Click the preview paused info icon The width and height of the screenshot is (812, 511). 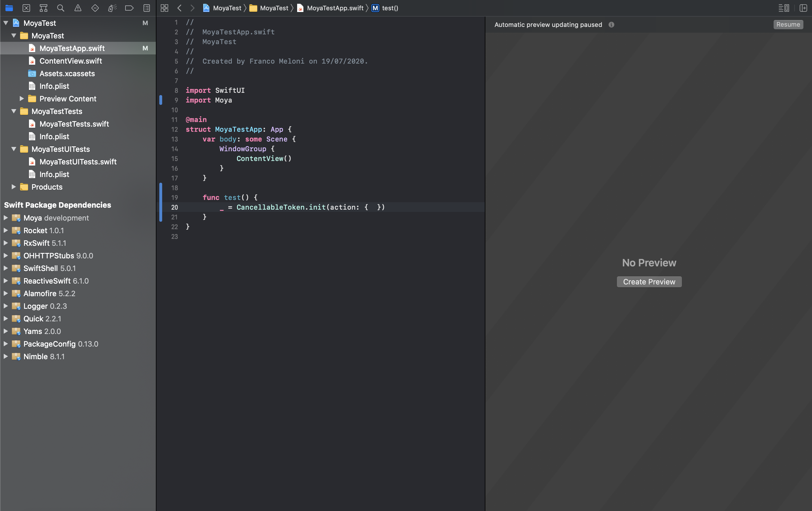611,25
